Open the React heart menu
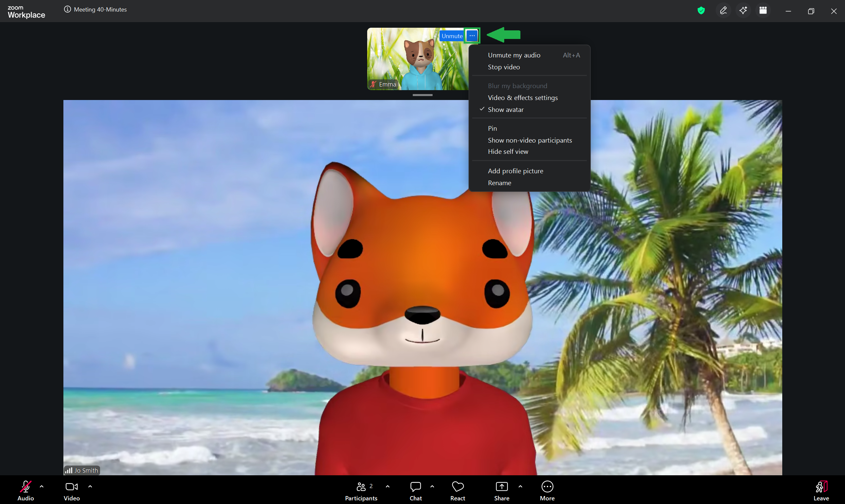This screenshot has width=845, height=504. click(x=458, y=491)
